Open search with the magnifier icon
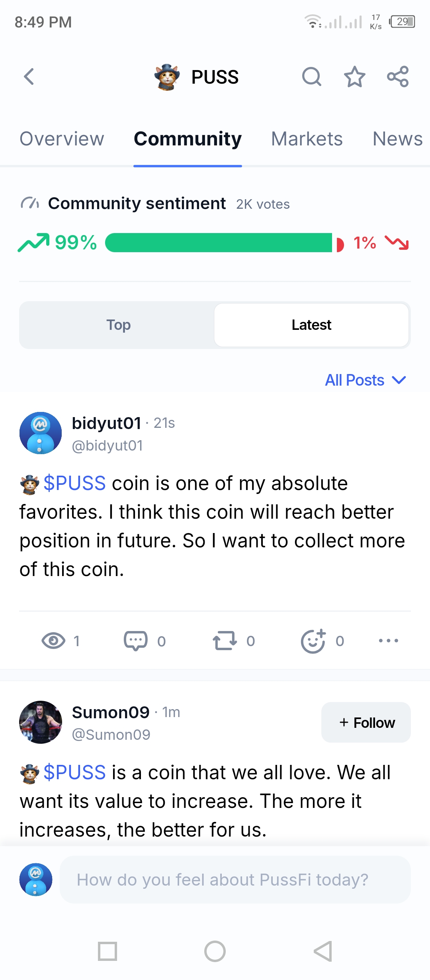 tap(311, 76)
